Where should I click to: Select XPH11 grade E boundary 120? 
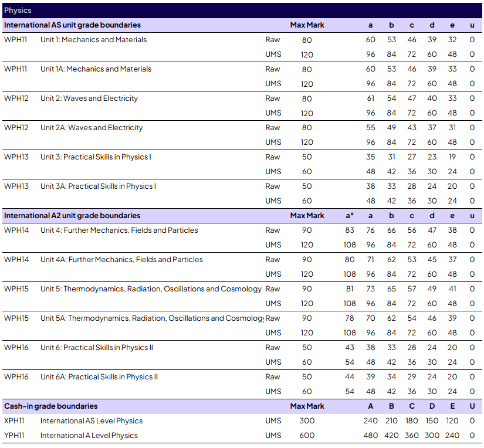pos(452,421)
